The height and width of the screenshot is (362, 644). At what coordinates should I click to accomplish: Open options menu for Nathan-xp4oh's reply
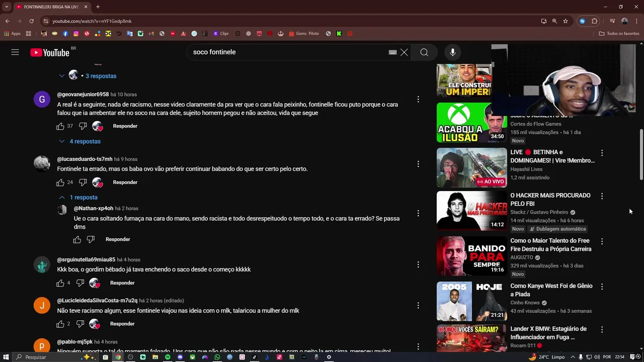tap(418, 213)
